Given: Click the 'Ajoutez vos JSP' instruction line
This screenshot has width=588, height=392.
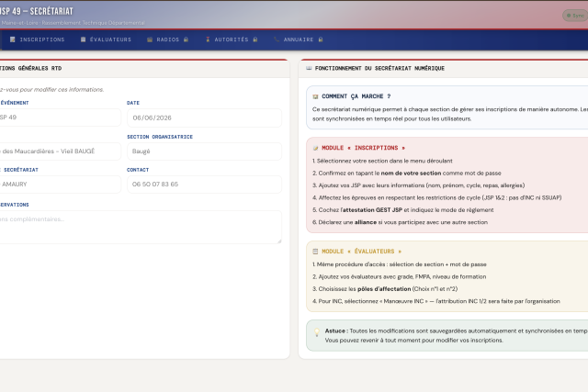Looking at the screenshot, I should click(x=419, y=185).
